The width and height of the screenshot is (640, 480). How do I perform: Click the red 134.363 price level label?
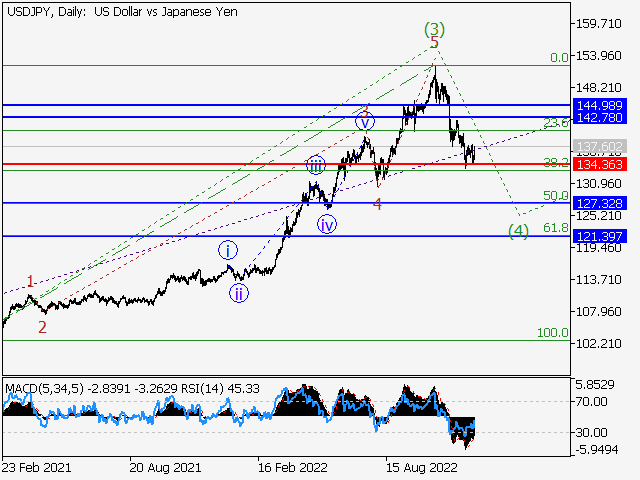pos(600,164)
